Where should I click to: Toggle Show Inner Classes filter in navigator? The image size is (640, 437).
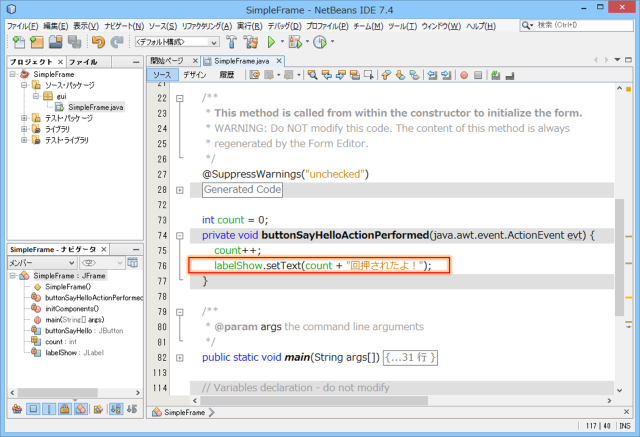[x=81, y=408]
